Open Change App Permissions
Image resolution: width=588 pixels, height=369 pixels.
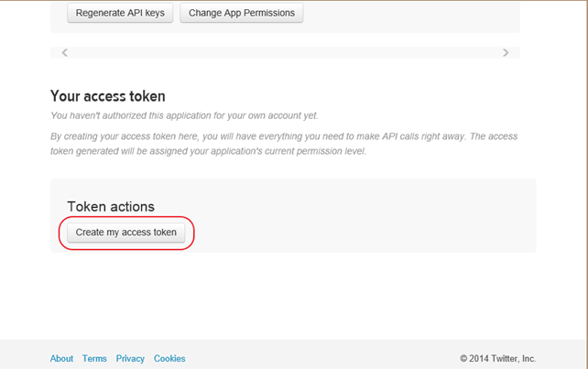242,14
